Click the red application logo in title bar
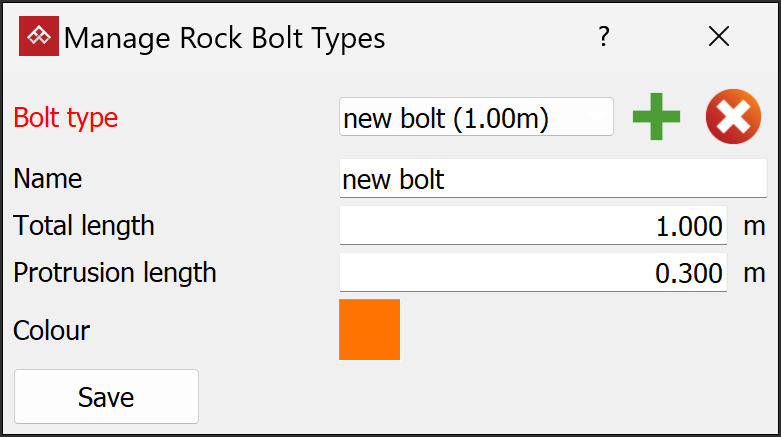The width and height of the screenshot is (781, 437). coord(39,38)
